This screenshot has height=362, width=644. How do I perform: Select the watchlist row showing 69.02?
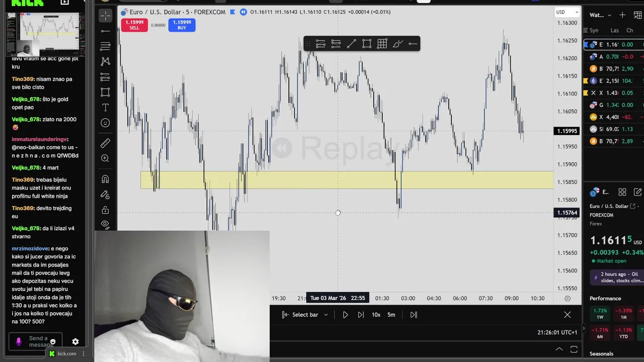pyautogui.click(x=614, y=129)
